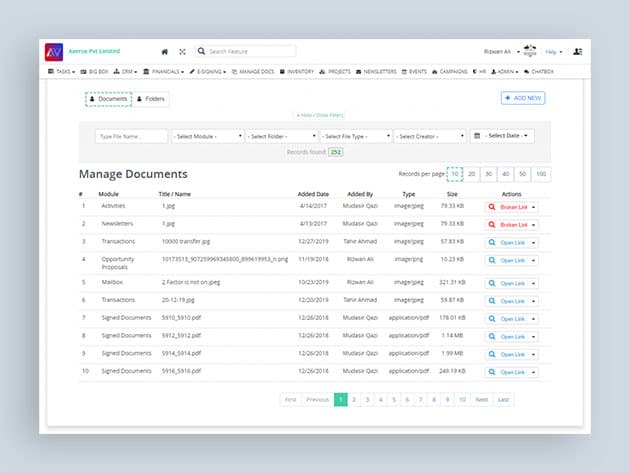The width and height of the screenshot is (630, 473).
Task: Open the Select Creator dropdown
Action: point(430,136)
